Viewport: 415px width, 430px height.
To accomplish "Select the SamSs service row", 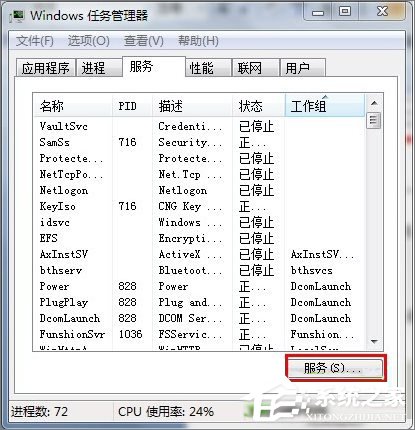I will point(199,142).
